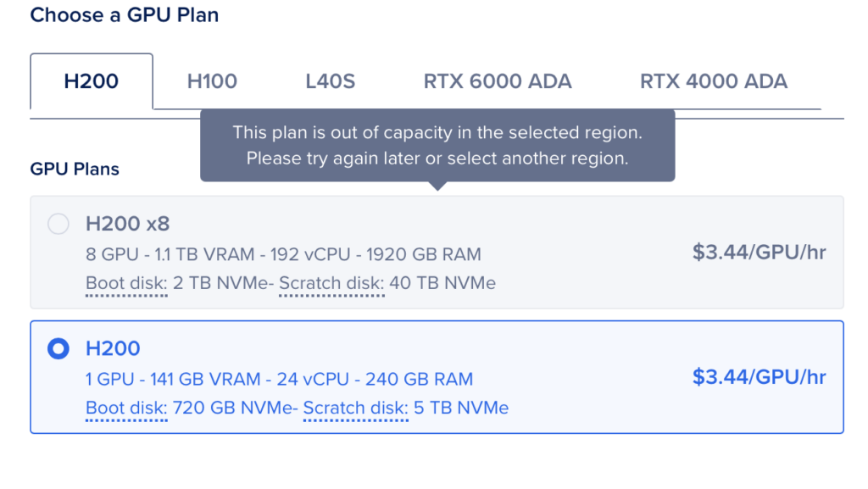Open the RTX 6000 ADA tab
This screenshot has height=489, width=868.
tap(498, 81)
